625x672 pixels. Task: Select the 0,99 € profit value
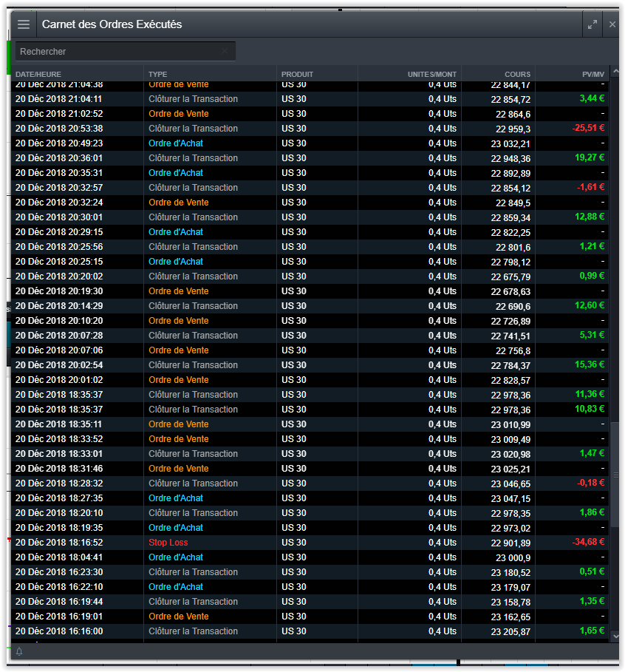(592, 276)
